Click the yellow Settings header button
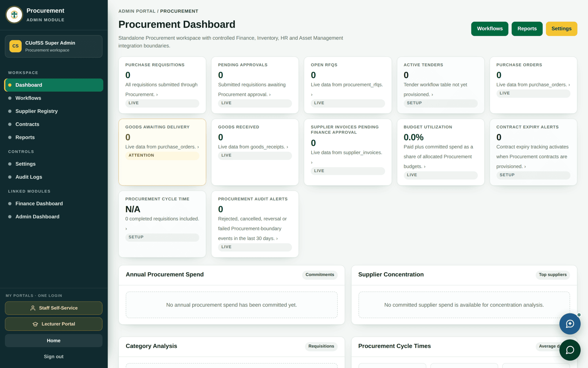The image size is (588, 368). [561, 29]
